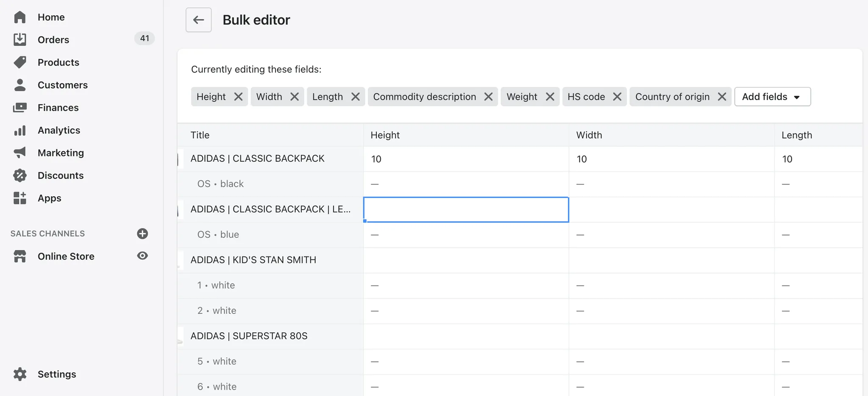Remove the Length field chip

pos(355,97)
